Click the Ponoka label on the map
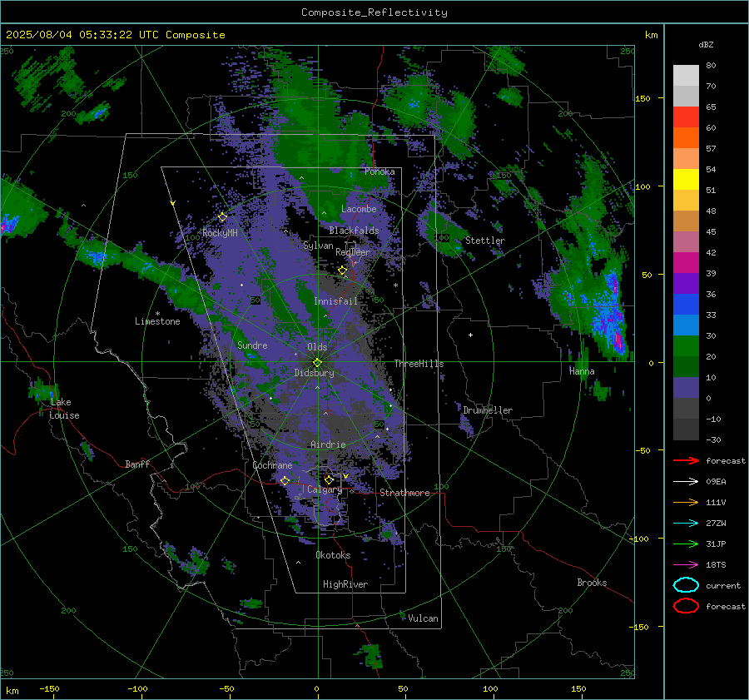 (x=379, y=171)
